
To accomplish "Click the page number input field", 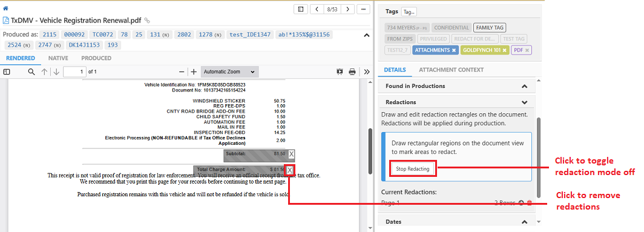I will point(74,71).
